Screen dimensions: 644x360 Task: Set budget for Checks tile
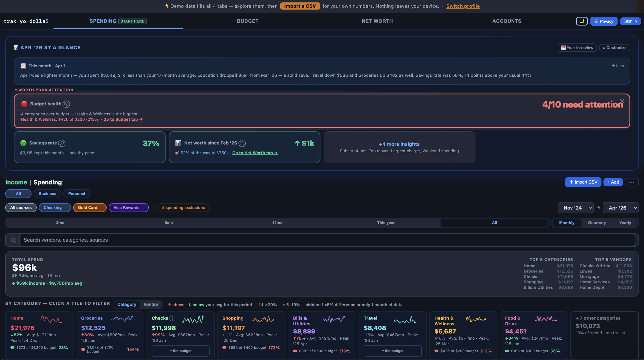[181, 351]
